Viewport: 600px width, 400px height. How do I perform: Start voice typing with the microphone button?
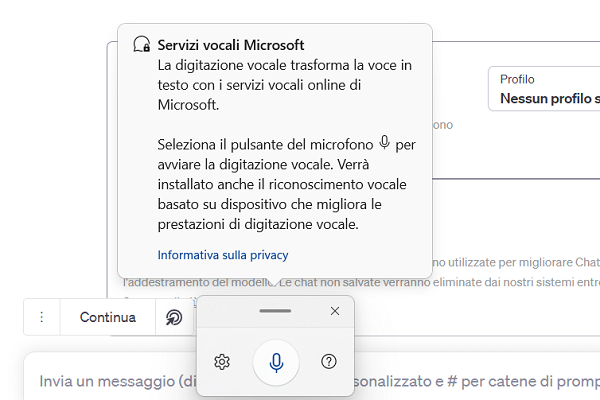(276, 362)
